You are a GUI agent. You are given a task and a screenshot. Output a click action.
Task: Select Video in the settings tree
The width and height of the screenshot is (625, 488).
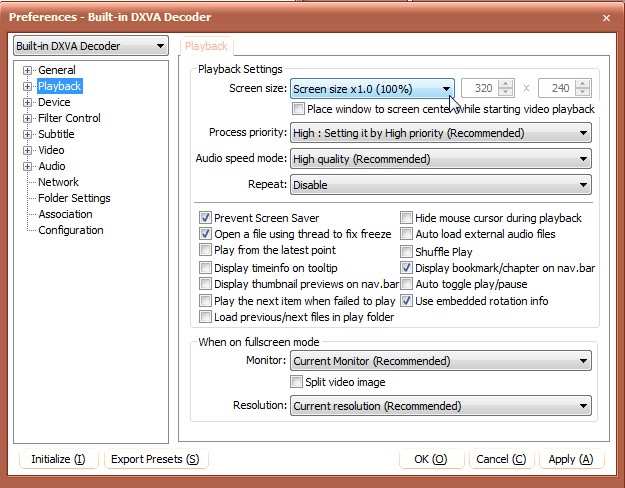click(51, 150)
